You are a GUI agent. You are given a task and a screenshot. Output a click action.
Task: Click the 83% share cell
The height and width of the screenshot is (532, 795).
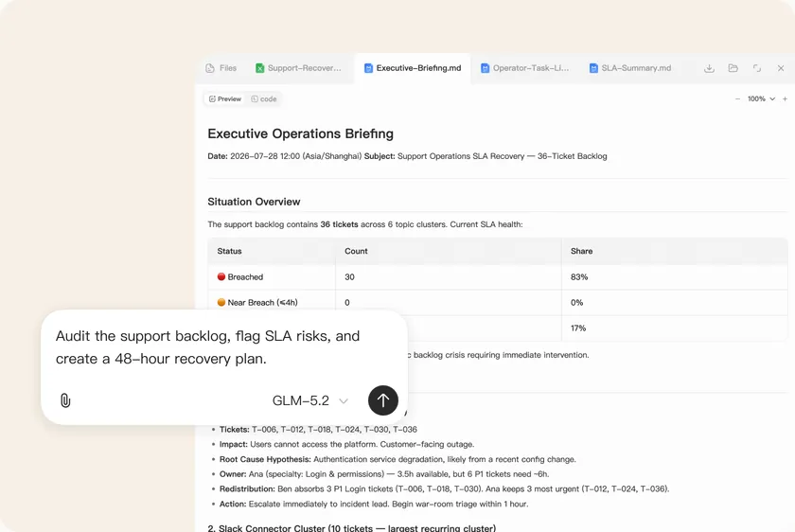[674, 277]
